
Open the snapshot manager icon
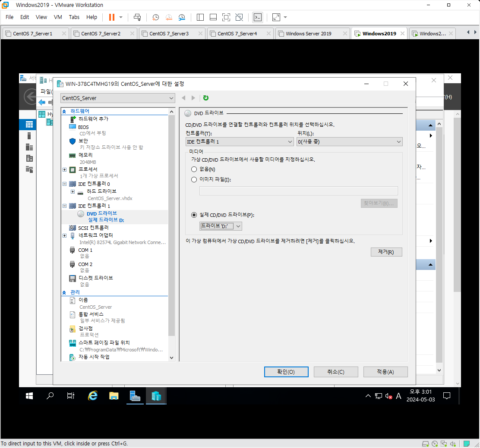pyautogui.click(x=182, y=17)
